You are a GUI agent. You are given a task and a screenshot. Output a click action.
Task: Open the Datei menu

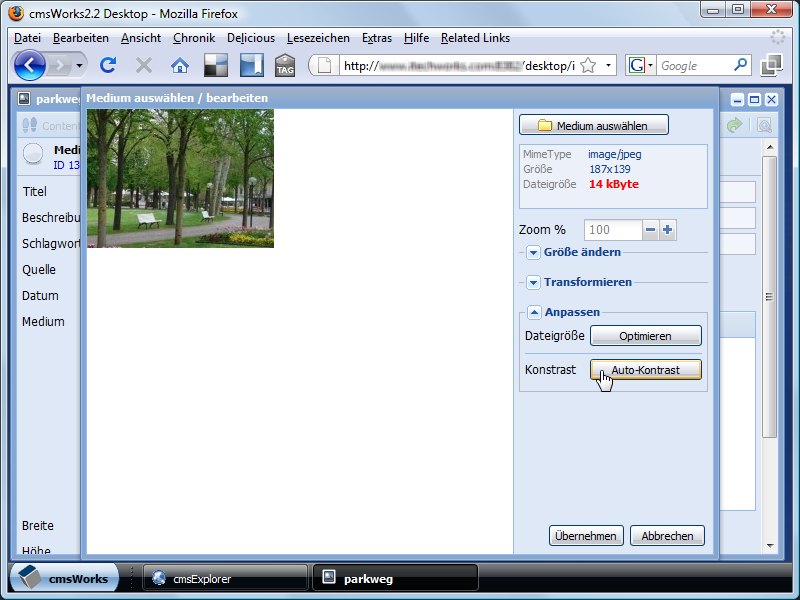coord(28,38)
